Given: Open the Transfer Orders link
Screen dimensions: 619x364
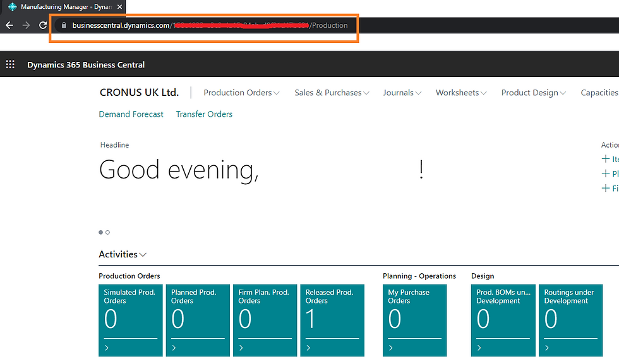Looking at the screenshot, I should [x=204, y=114].
